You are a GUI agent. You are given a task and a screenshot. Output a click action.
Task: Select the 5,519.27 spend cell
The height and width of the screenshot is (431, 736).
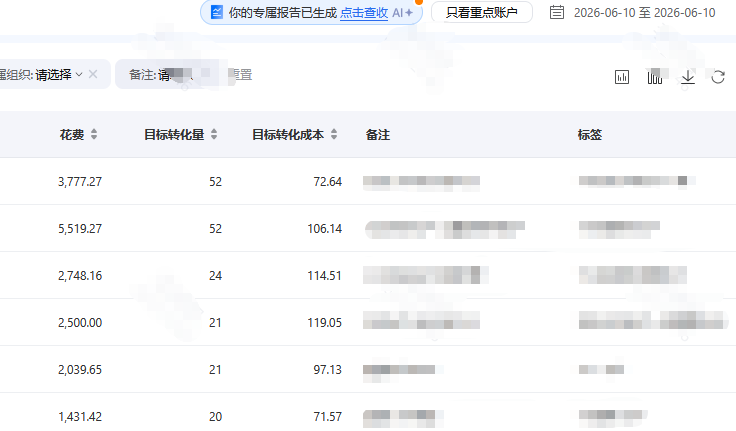tap(80, 229)
